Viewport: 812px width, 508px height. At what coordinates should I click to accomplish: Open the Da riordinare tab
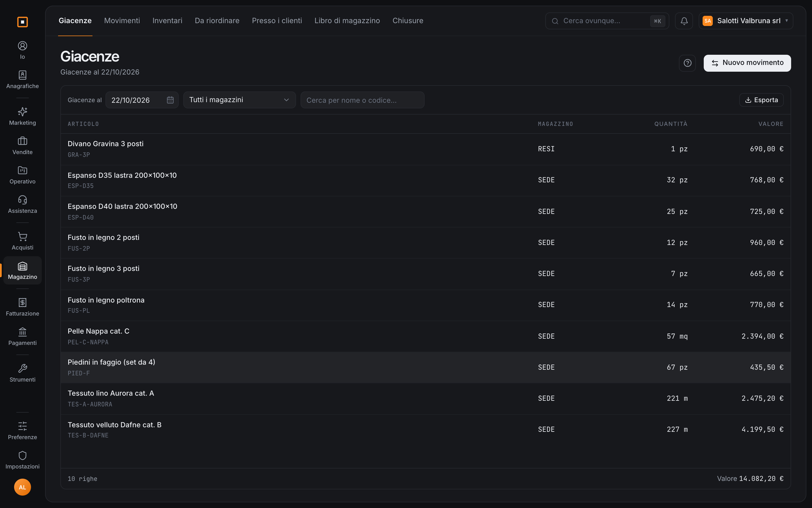[217, 21]
